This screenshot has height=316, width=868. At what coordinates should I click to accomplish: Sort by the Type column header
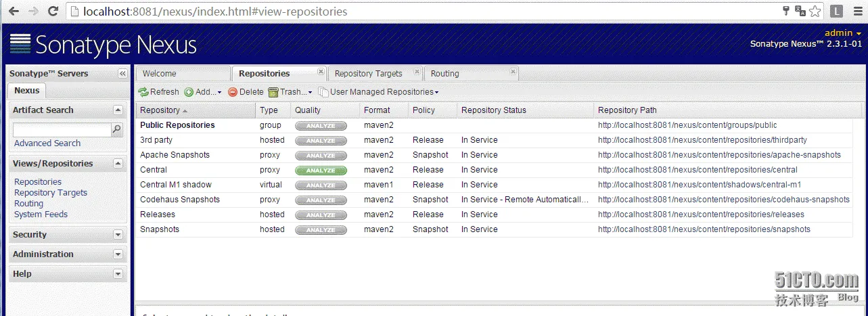pos(273,110)
